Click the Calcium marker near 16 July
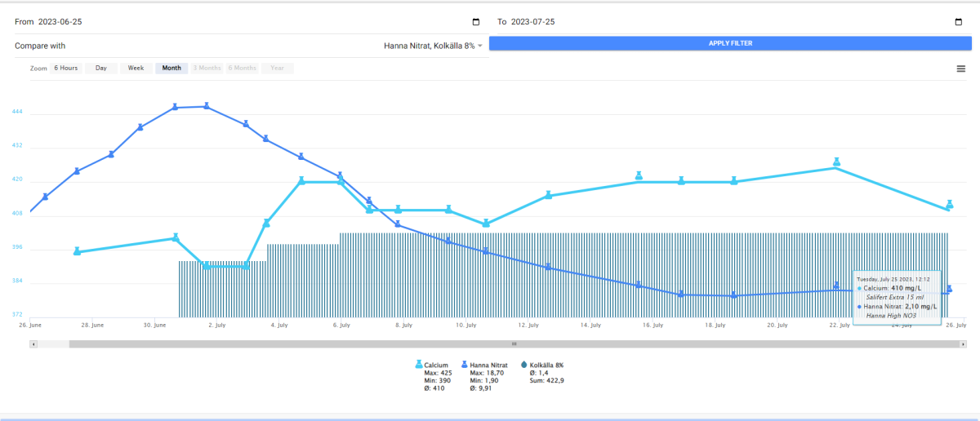This screenshot has height=421, width=980. click(x=639, y=175)
